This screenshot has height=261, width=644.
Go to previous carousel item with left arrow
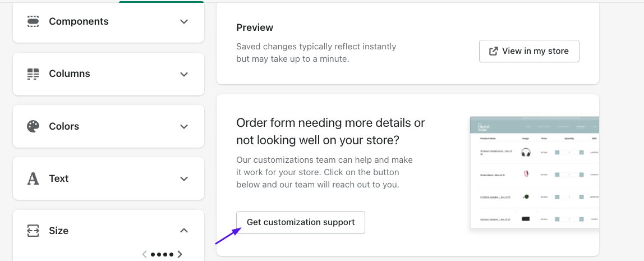tap(145, 254)
